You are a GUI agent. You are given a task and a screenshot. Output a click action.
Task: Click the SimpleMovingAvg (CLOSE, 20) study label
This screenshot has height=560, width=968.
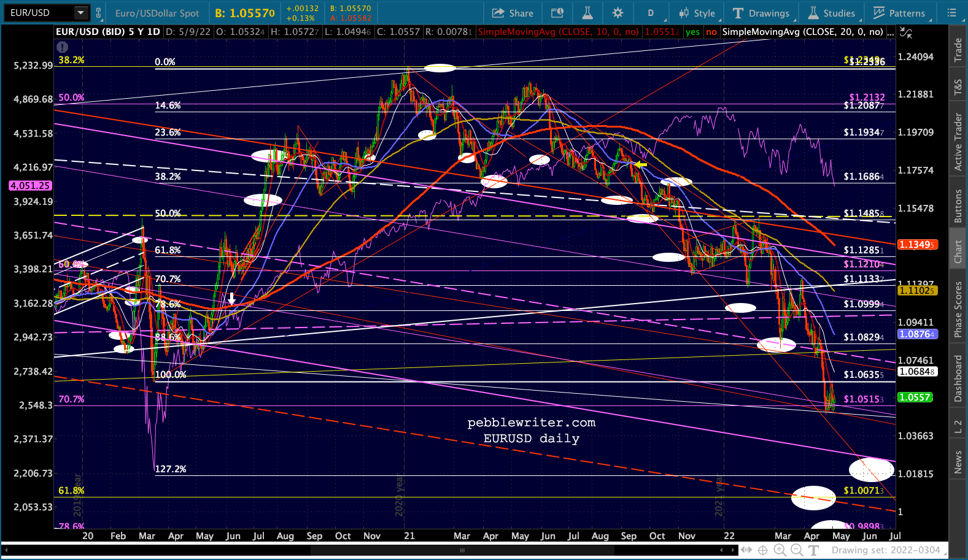pyautogui.click(x=803, y=31)
